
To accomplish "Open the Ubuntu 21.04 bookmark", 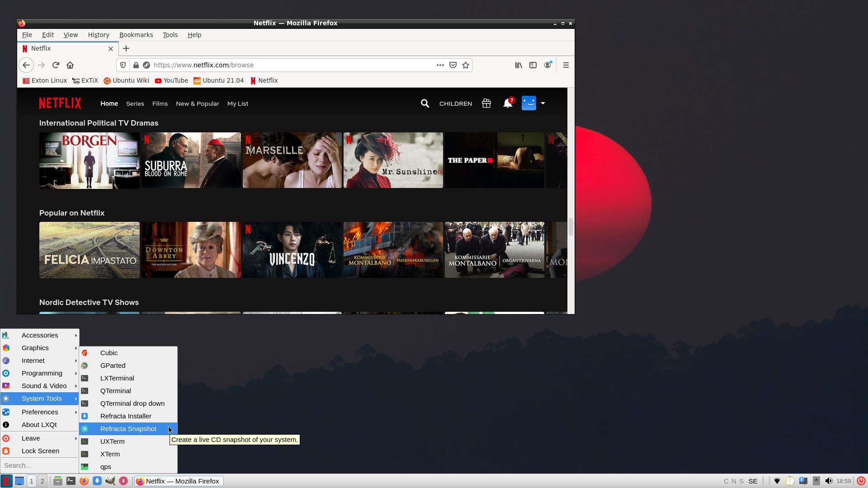I will pos(219,80).
